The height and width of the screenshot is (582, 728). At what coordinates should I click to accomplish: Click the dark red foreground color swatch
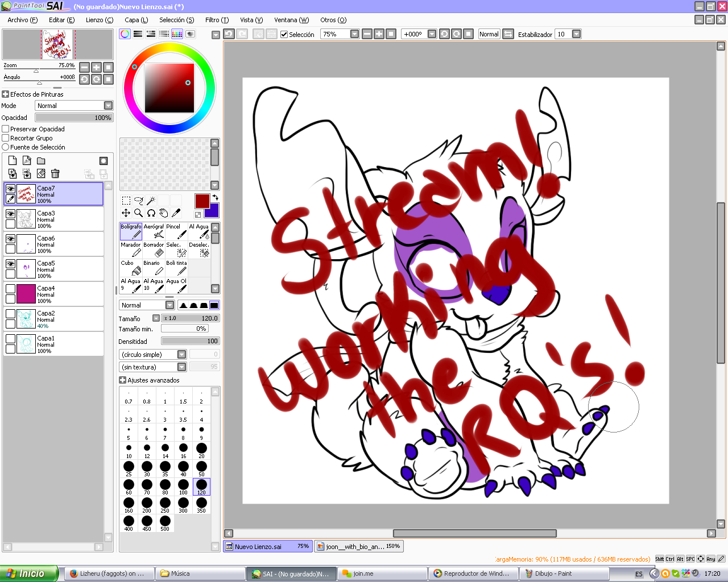(x=202, y=201)
